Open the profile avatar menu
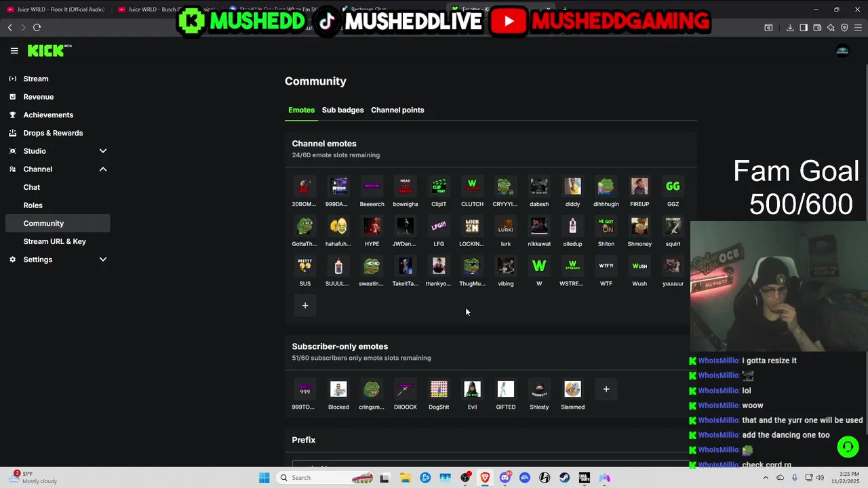Image resolution: width=868 pixels, height=488 pixels. [x=842, y=51]
